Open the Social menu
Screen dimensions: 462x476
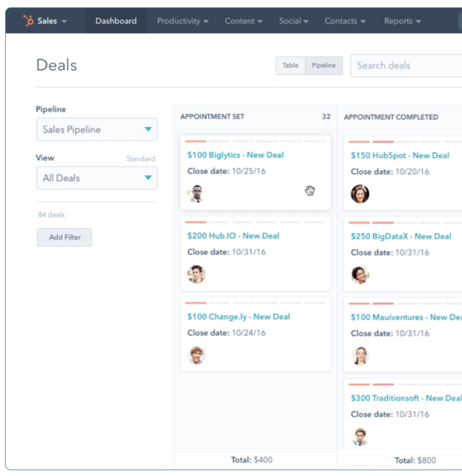pos(293,21)
